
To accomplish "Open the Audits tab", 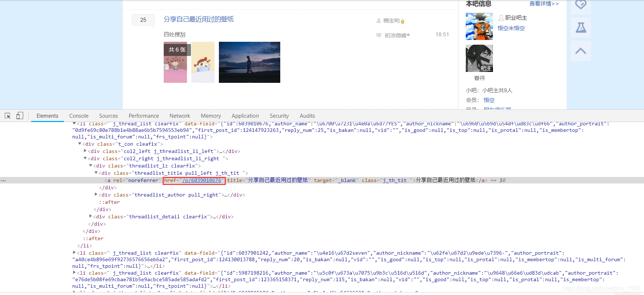I will (307, 116).
